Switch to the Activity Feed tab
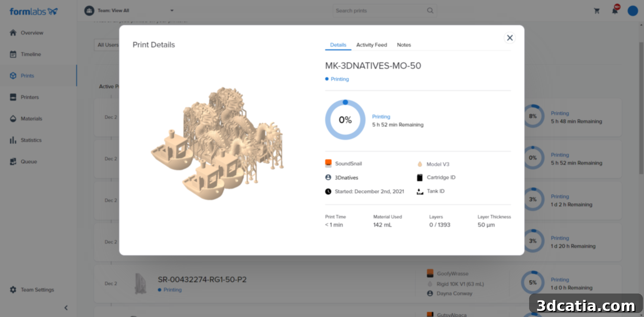Viewport: 644px width, 317px height. [x=372, y=45]
